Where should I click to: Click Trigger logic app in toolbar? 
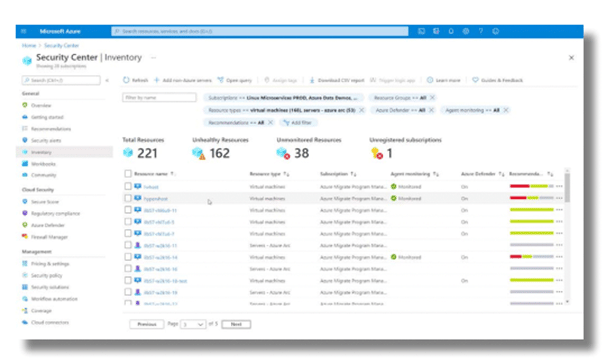pos(393,80)
